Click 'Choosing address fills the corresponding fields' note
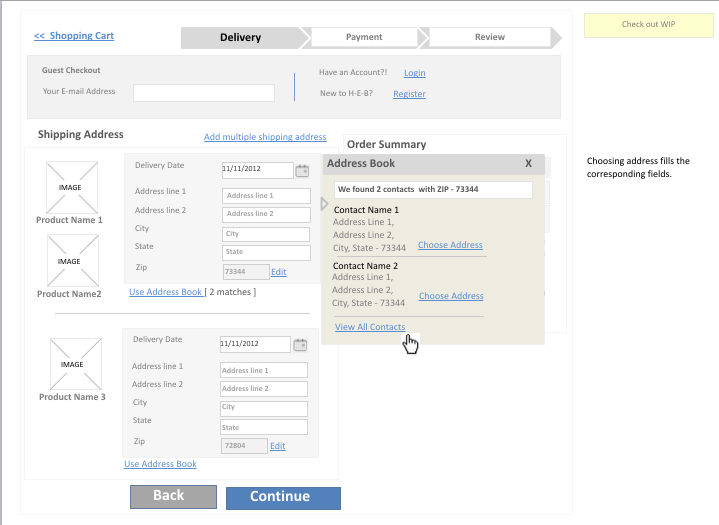Image resolution: width=719 pixels, height=525 pixels. coord(638,167)
